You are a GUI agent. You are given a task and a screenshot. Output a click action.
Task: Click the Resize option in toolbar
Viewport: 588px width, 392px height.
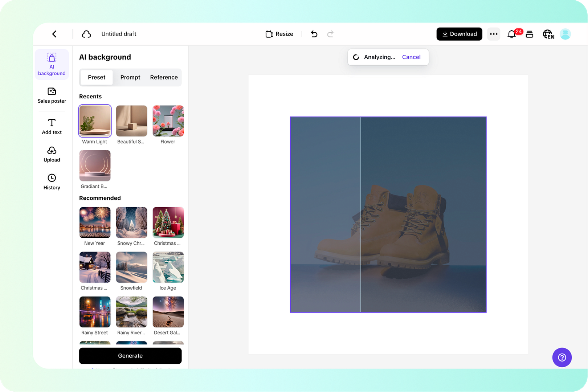(279, 34)
